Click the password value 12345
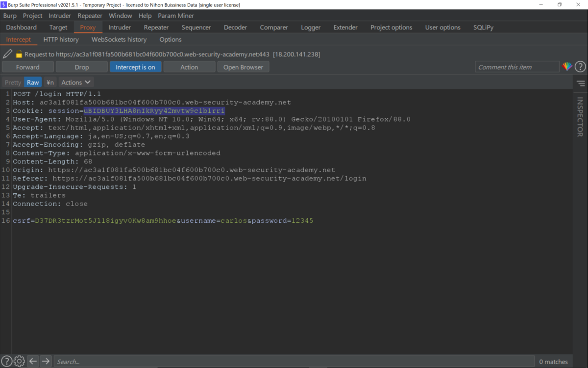This screenshot has width=588, height=368. coord(302,221)
